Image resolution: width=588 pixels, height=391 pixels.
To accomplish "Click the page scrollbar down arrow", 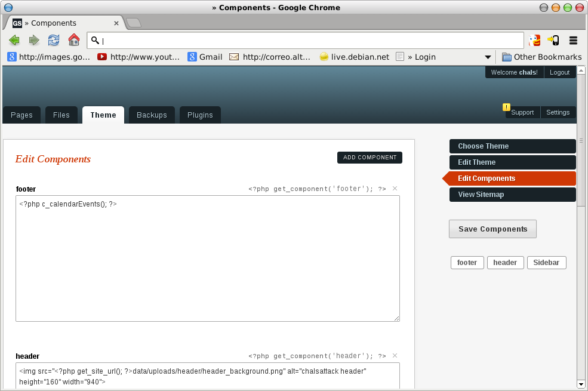I will [x=581, y=384].
